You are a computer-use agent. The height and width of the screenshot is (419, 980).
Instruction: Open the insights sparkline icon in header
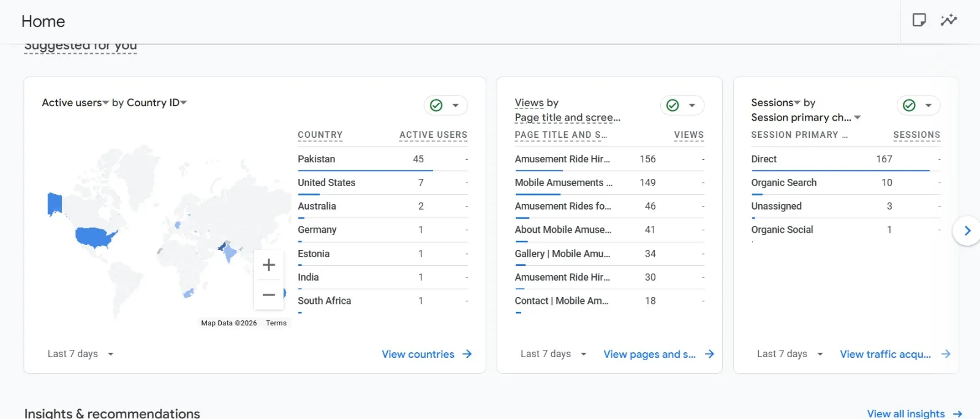[949, 20]
